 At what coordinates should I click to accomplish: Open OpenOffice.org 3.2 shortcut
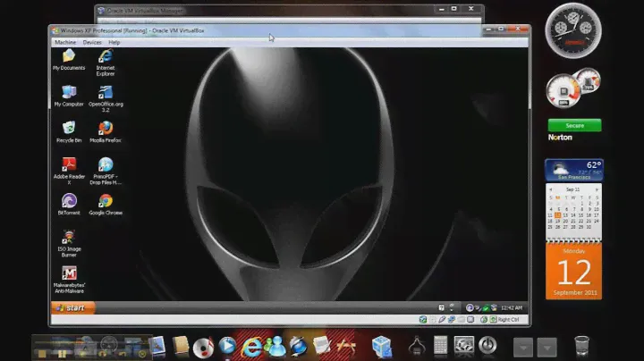(106, 92)
